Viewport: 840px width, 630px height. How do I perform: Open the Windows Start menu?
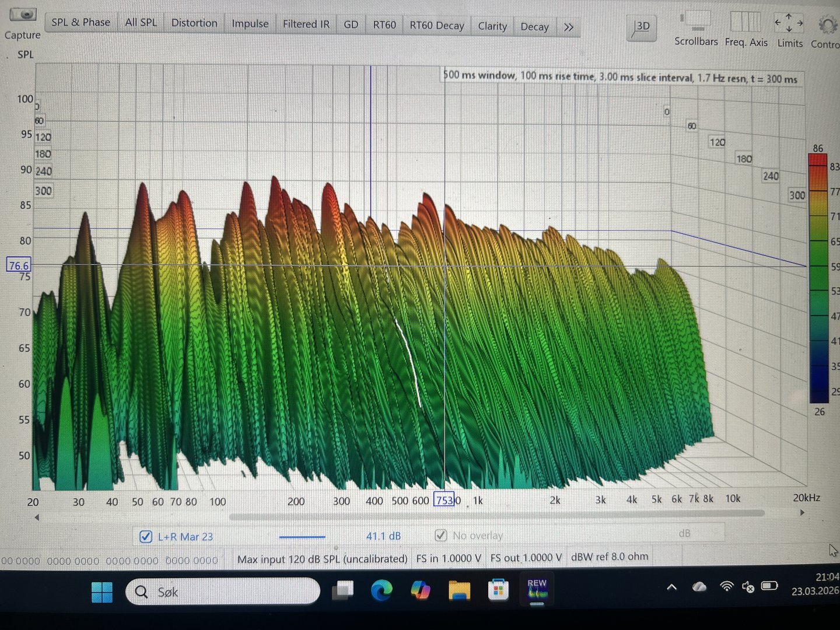click(x=102, y=592)
